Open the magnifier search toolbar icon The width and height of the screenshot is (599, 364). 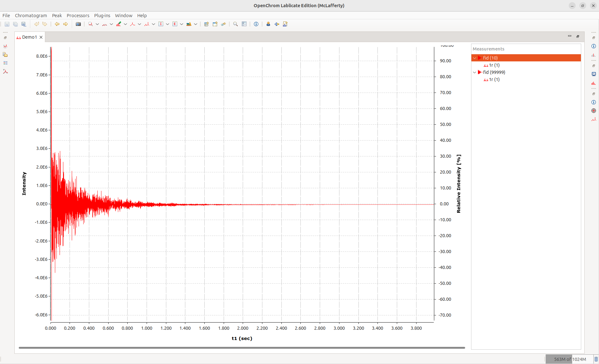236,24
